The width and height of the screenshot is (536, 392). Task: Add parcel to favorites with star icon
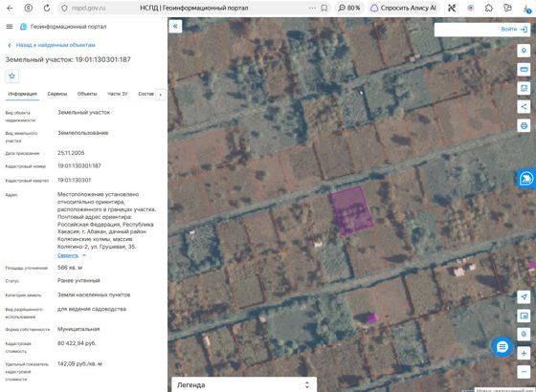pyautogui.click(x=11, y=76)
